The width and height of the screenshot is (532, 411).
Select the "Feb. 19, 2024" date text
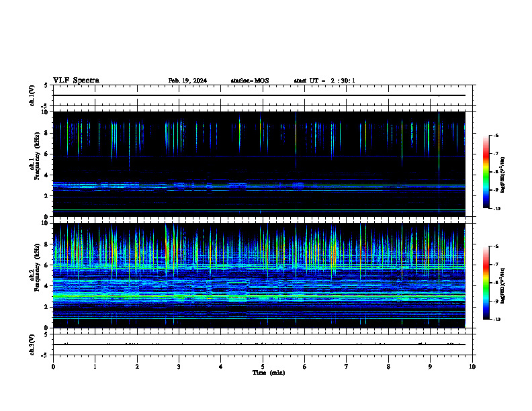point(187,81)
